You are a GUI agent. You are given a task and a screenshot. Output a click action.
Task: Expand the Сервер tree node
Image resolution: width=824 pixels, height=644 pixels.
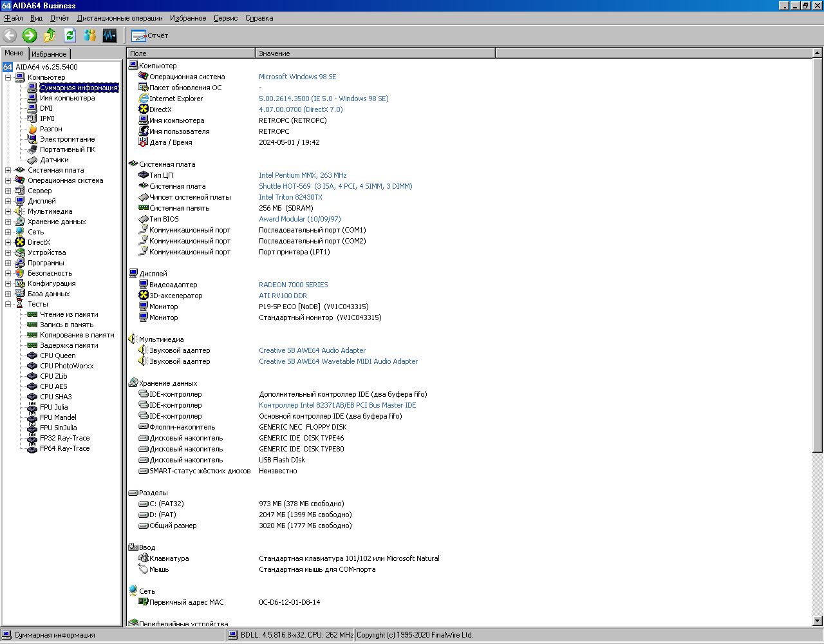click(x=8, y=191)
